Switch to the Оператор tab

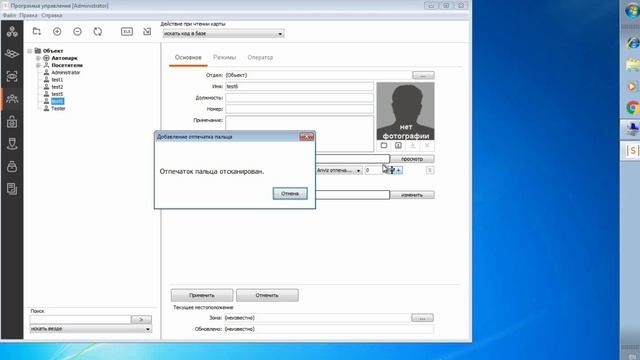pyautogui.click(x=260, y=58)
